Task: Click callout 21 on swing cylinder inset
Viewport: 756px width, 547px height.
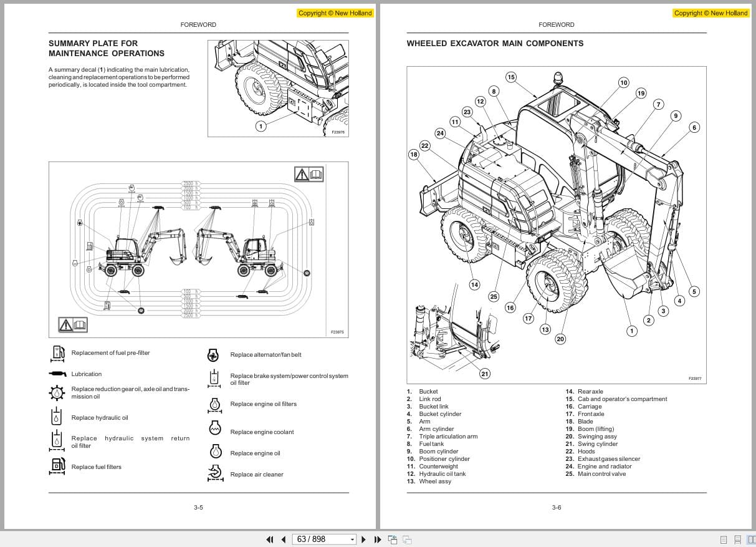Action: [485, 374]
